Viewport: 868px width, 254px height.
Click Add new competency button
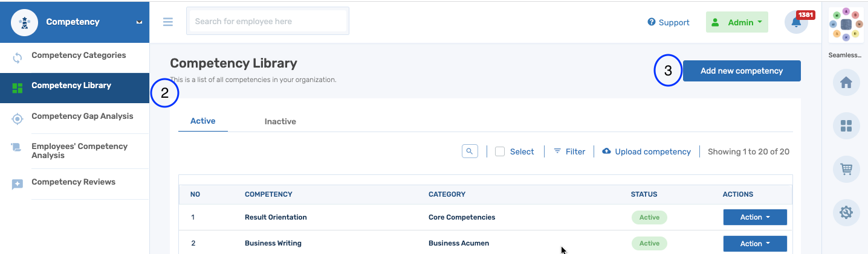(741, 71)
